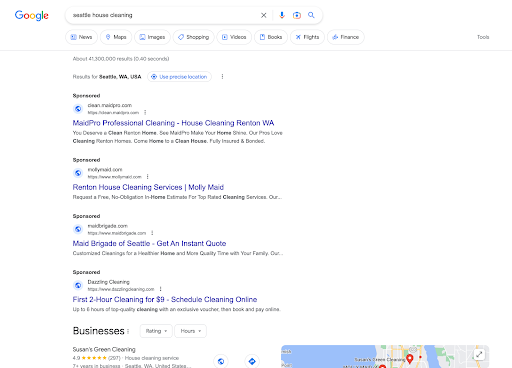Open the Rating filter dropdown
Viewport: 512px width, 368px height.
coord(156,331)
